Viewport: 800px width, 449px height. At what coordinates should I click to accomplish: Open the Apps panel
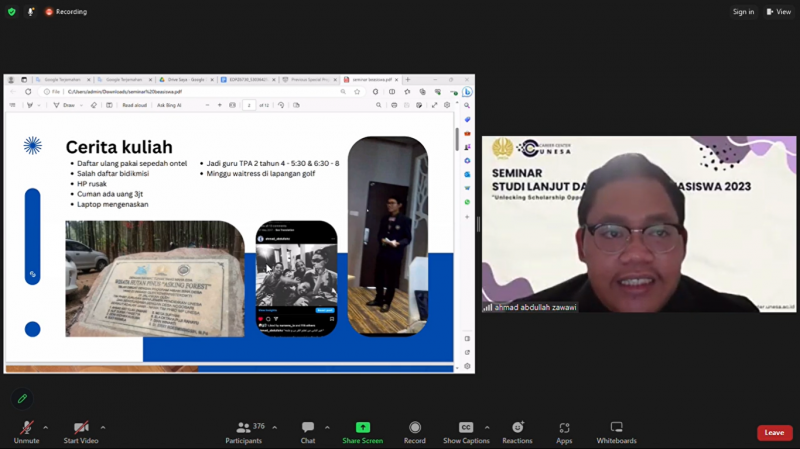click(564, 432)
